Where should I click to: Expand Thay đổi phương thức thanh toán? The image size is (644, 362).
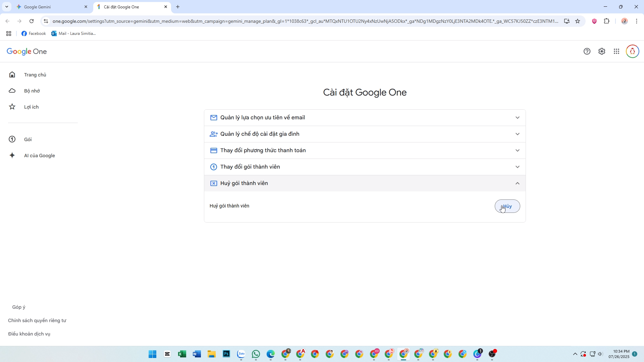(x=365, y=150)
